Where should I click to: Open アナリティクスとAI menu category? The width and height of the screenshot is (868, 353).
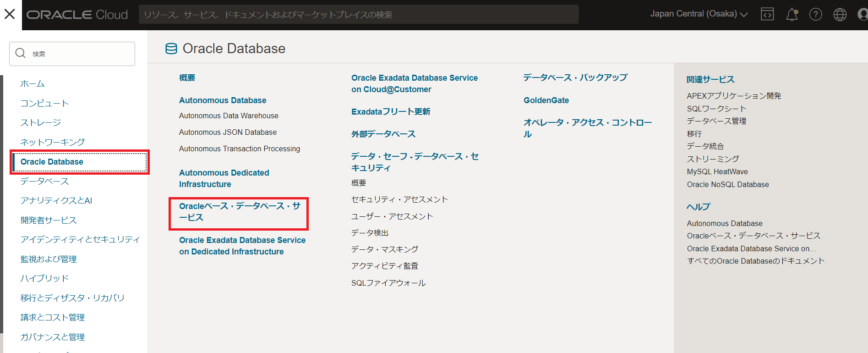(x=56, y=201)
